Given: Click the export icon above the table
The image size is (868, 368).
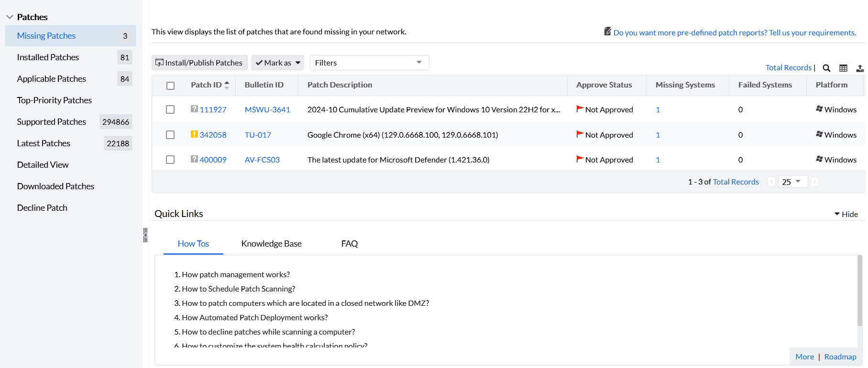Looking at the screenshot, I should click(x=860, y=68).
